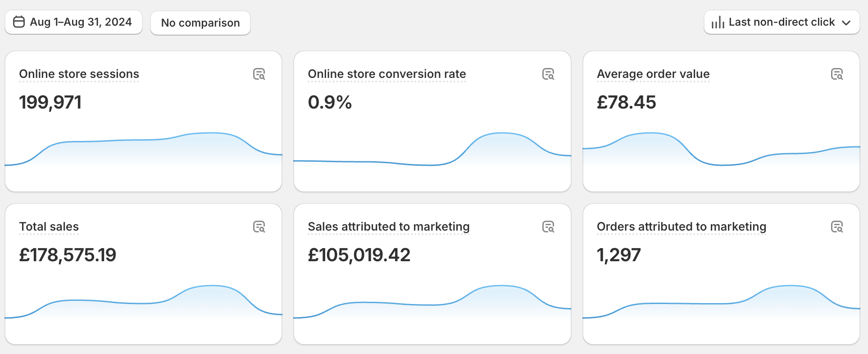Open report icon on Sales attributed to marketing card
868x354 pixels.
(x=548, y=227)
